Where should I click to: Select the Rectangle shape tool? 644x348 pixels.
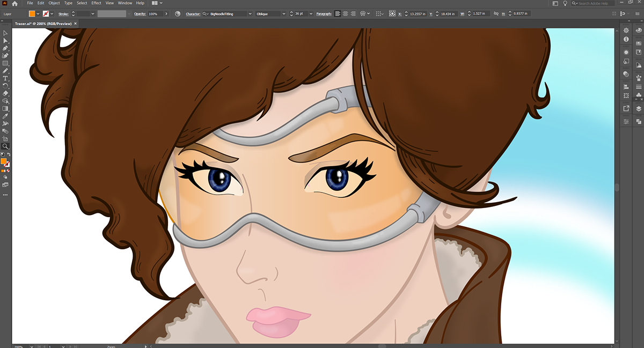point(5,63)
